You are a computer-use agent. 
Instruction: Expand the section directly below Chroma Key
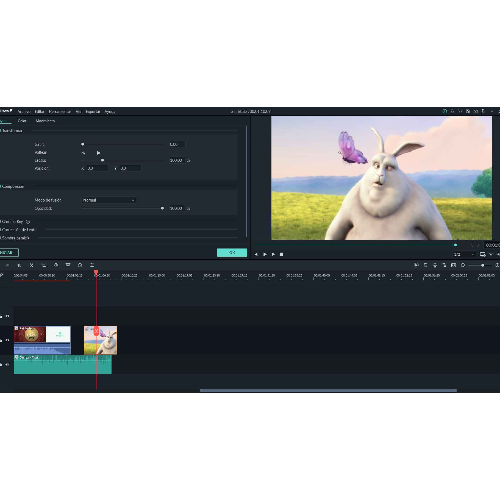tap(18, 230)
